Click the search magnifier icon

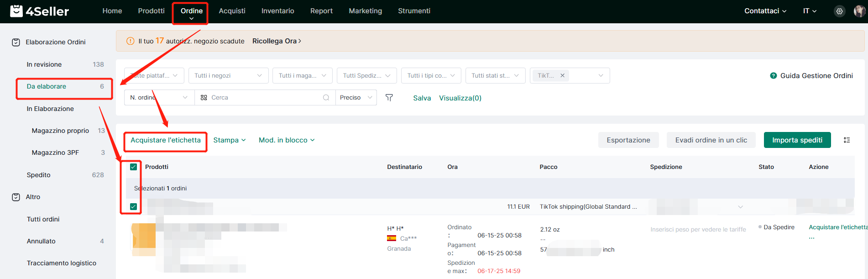point(326,98)
